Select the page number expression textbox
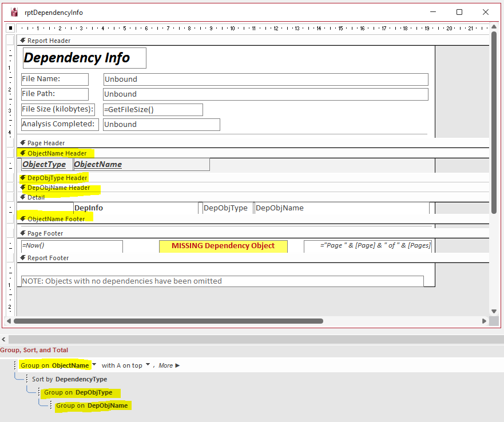Screen dimensions: 504x422 click(368, 246)
